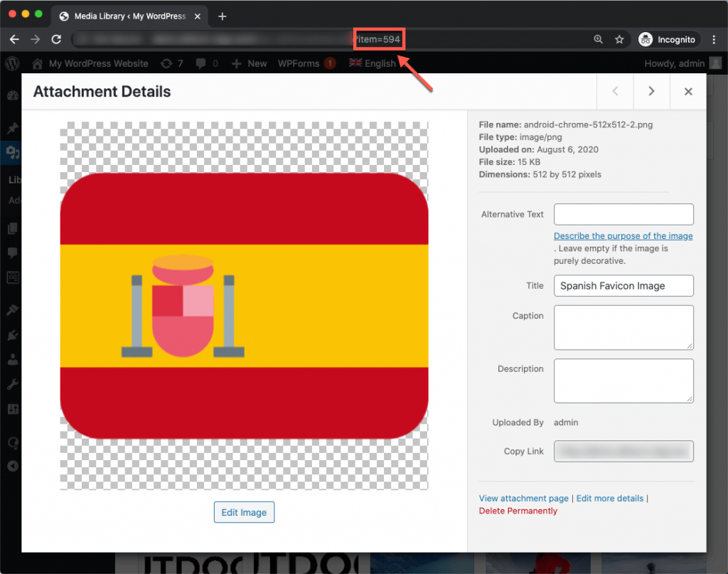Open the updates indicator showing 7
This screenshot has width=728, height=574.
(172, 63)
